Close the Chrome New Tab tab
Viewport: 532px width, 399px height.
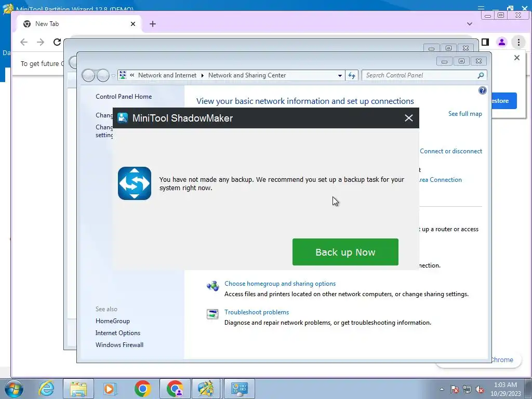(x=132, y=24)
